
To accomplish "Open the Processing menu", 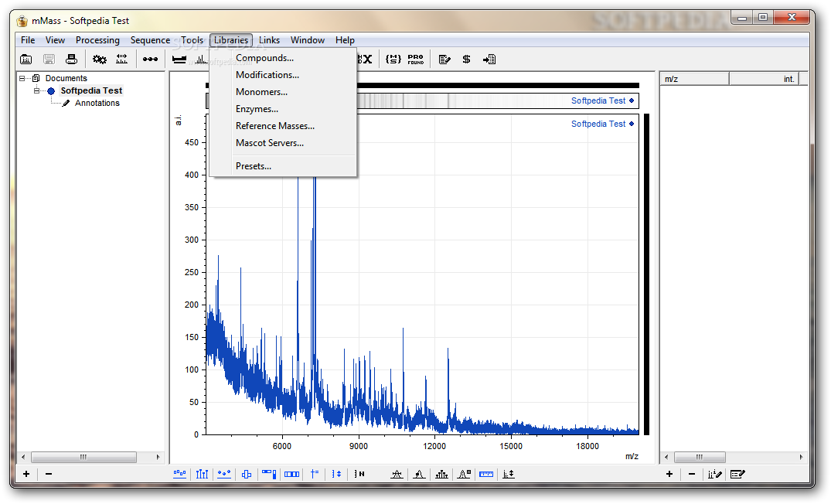I will click(x=97, y=40).
